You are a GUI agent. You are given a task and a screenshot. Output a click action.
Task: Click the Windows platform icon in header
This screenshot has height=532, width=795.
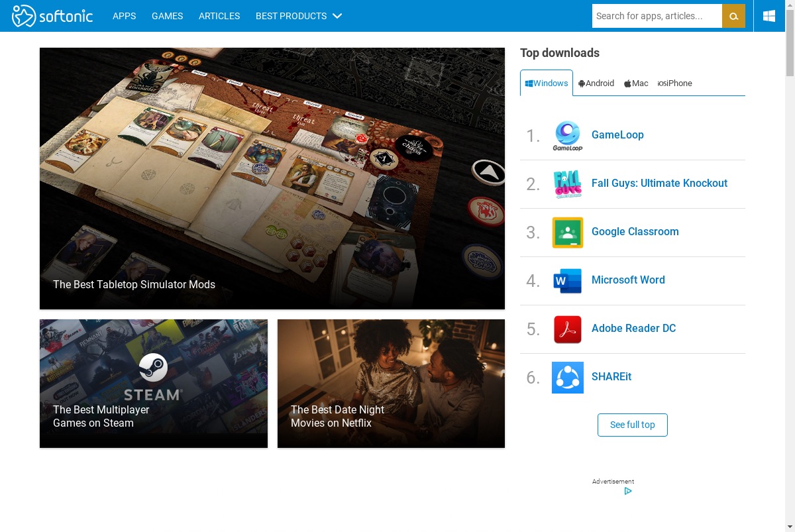click(769, 16)
